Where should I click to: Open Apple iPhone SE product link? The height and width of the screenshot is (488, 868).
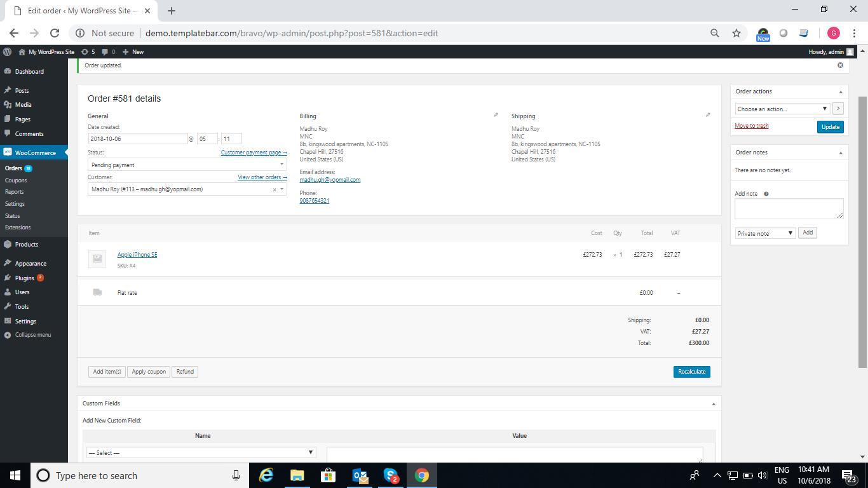[137, 255]
